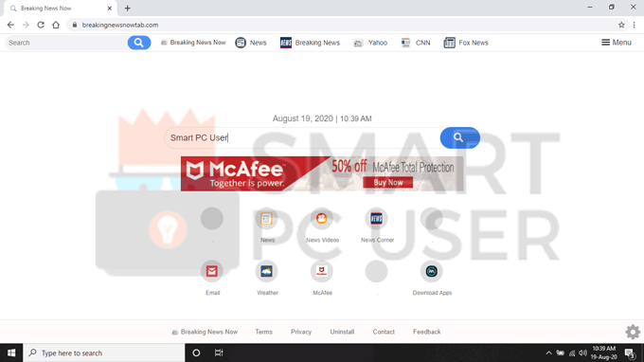Open Breaking News Now toolbar link
The width and height of the screenshot is (644, 362).
coord(193,43)
